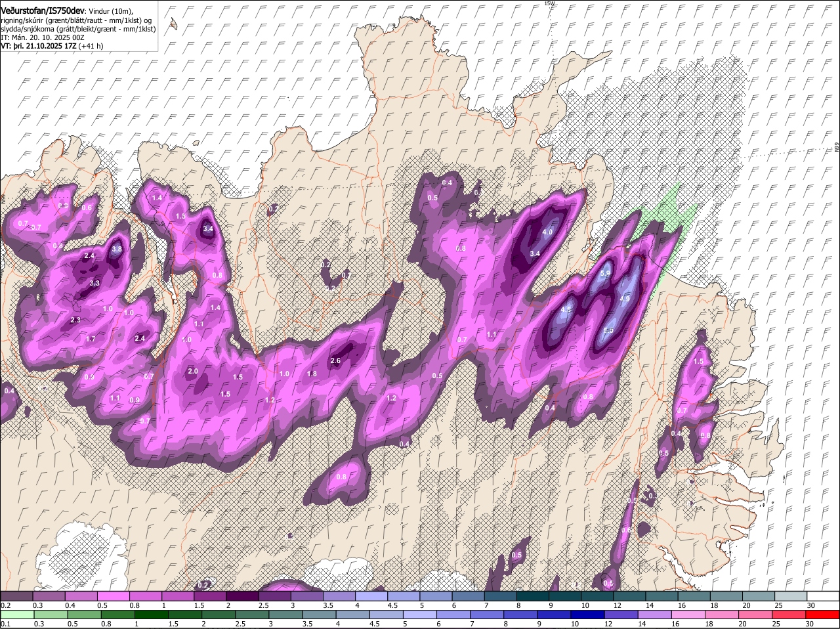Click the red rain legend swatch above 30
This screenshot has height=629, width=840.
(x=823, y=615)
